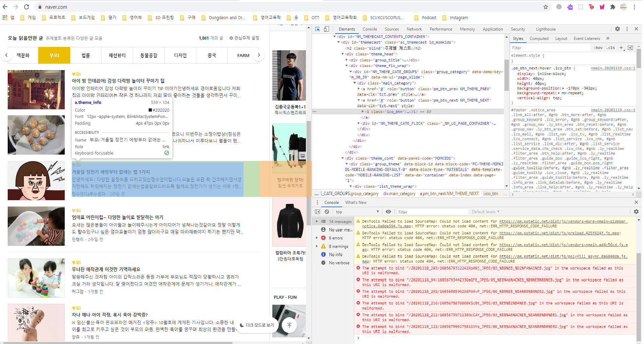Screen dimensions: 644x344
Task: Open the Event Listeners tab
Action: click(587, 39)
